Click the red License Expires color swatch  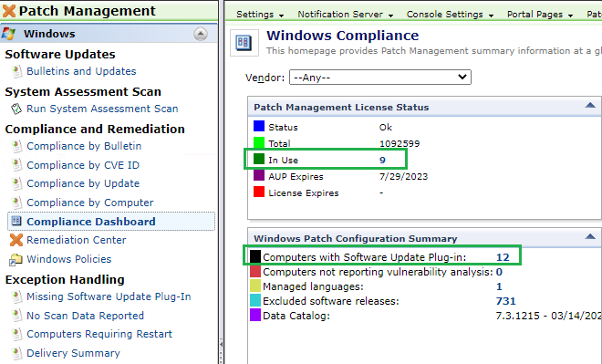pyautogui.click(x=259, y=192)
